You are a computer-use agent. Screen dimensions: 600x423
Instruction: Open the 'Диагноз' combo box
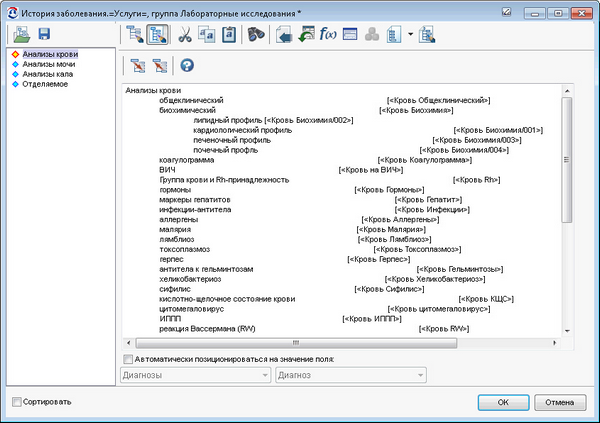(x=351, y=375)
